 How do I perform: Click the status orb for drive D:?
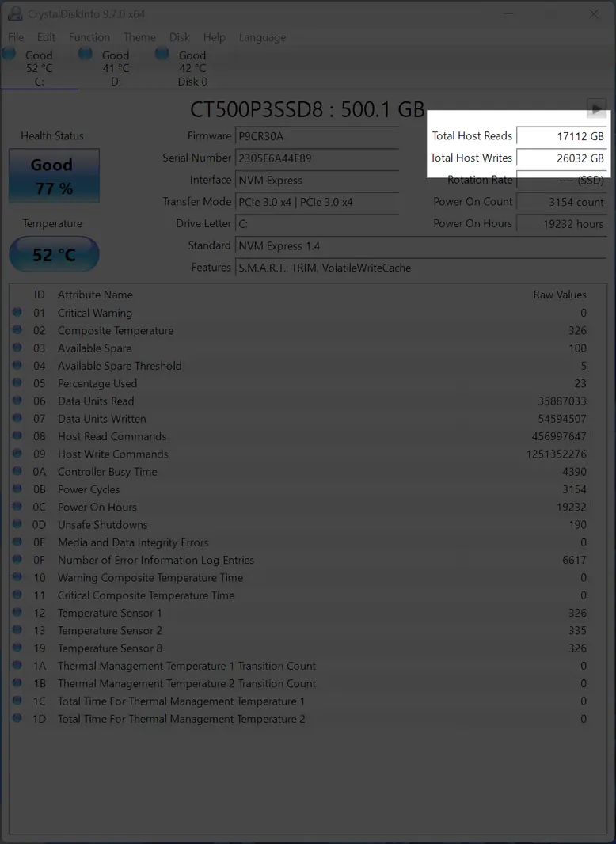tap(86, 55)
